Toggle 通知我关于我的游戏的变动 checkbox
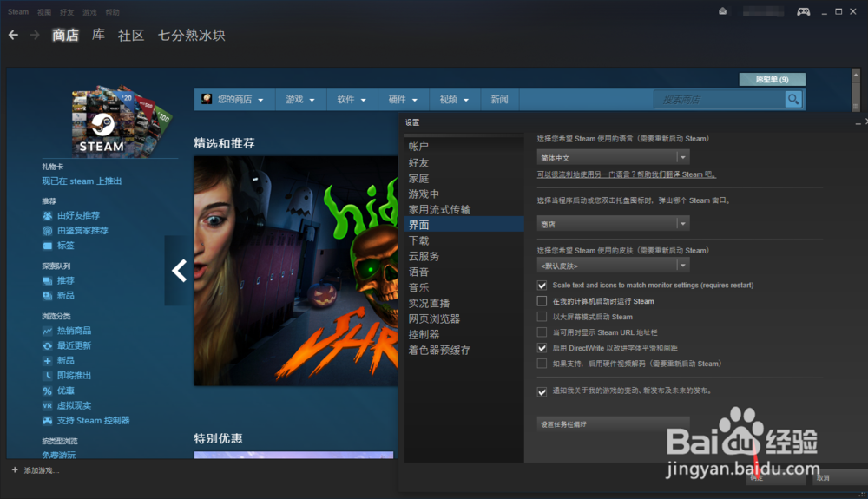 click(x=542, y=391)
